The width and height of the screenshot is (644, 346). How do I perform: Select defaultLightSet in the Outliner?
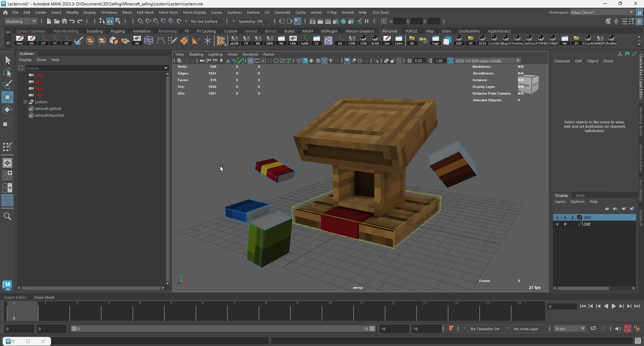tap(48, 109)
